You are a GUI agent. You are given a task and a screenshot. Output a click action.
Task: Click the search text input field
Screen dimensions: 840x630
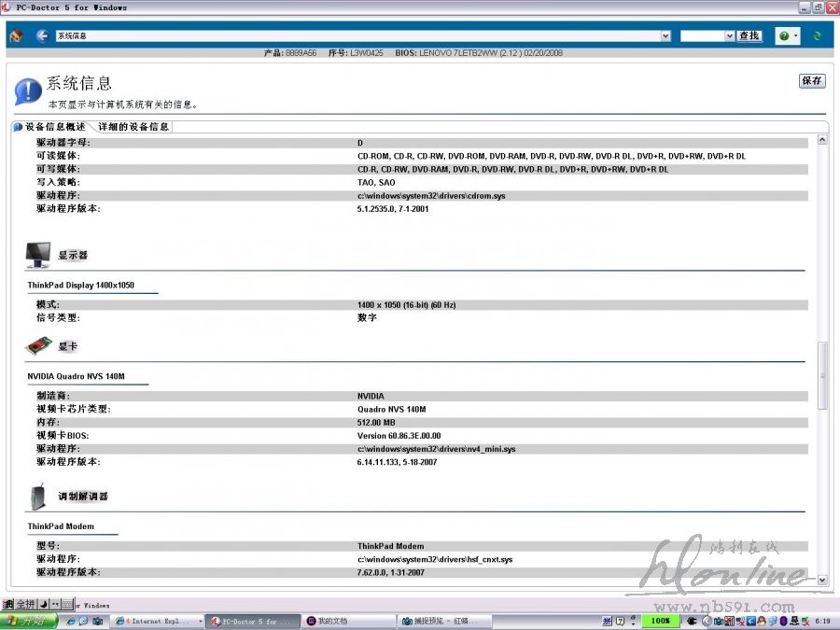pos(702,35)
